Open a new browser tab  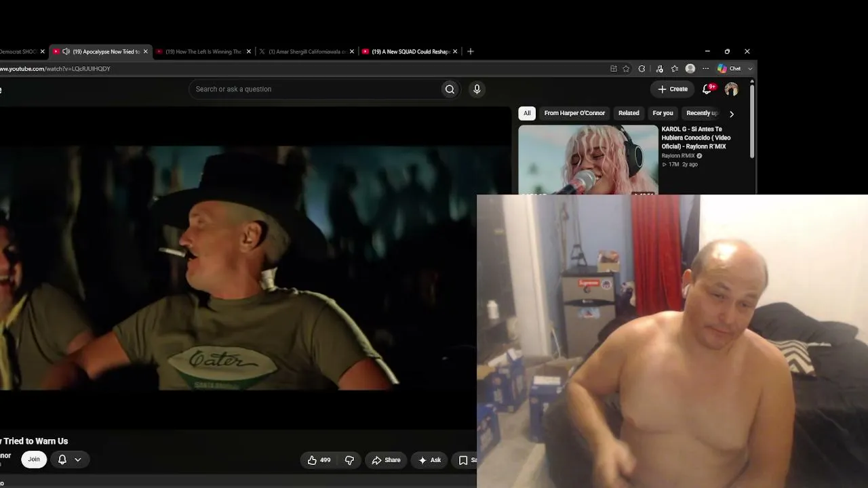(471, 52)
